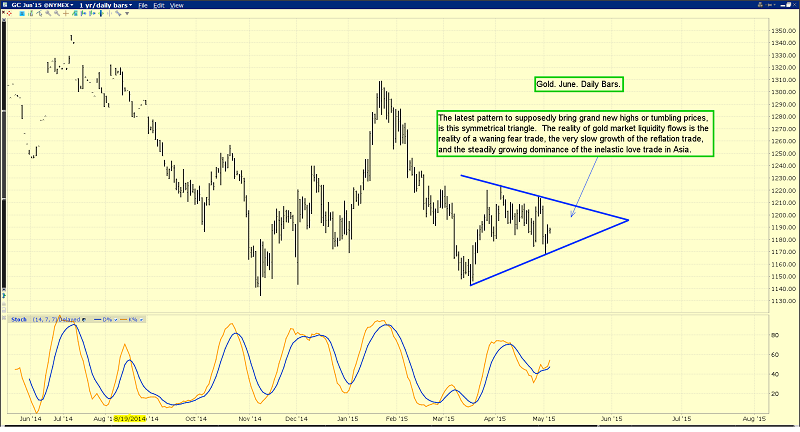800x432 pixels.
Task: Click the Stoch indicator label
Action: click(x=19, y=319)
